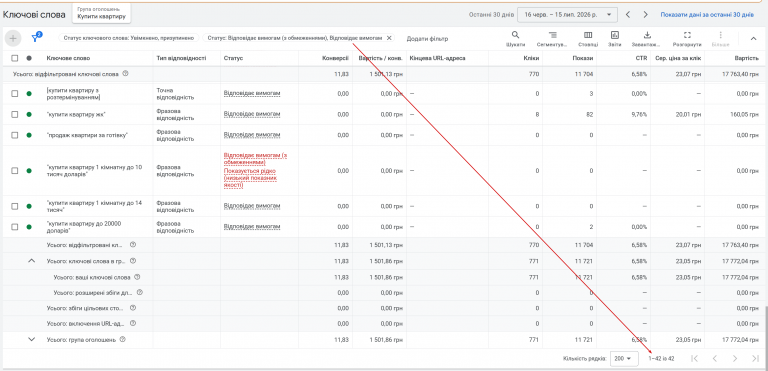Click next page pagination arrow

pos(734,358)
